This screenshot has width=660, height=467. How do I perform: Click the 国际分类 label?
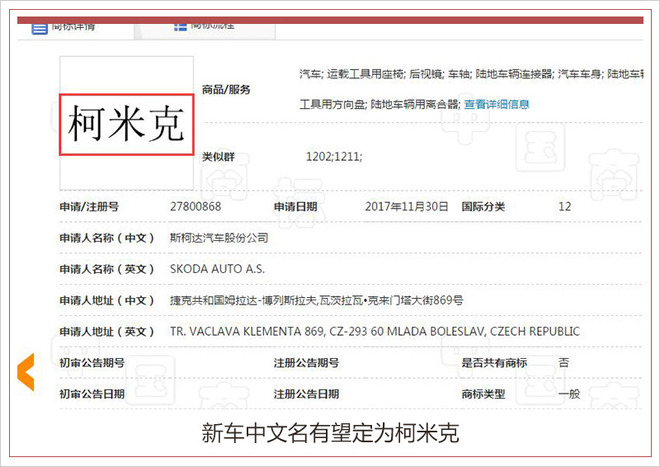pyautogui.click(x=483, y=207)
